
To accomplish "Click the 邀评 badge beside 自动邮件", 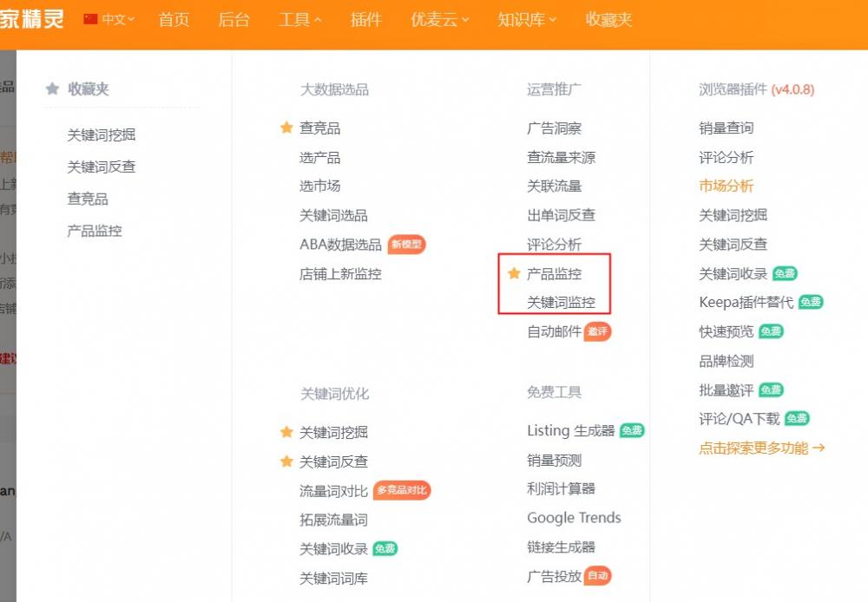I will pyautogui.click(x=597, y=331).
